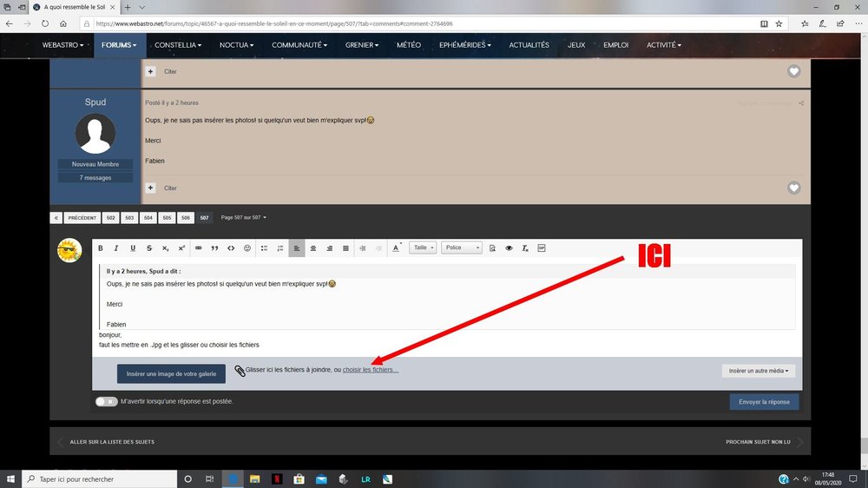Click the eye spoiler icon in the editor toolbar
This screenshot has width=868, height=488.
[509, 248]
